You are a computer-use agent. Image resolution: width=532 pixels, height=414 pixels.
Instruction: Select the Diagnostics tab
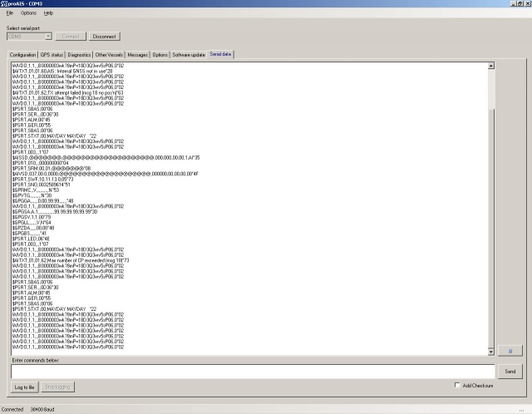(79, 54)
